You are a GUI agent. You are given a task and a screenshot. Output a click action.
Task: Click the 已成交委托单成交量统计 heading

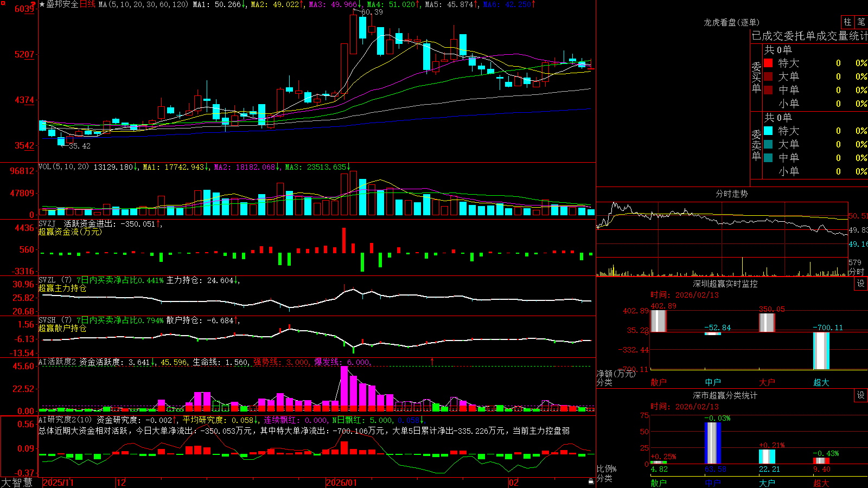(809, 36)
